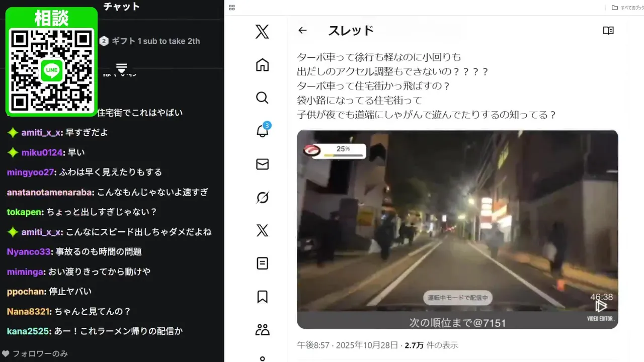The width and height of the screenshot is (644, 362).
Task: Go to Home via house icon
Action: tap(262, 65)
